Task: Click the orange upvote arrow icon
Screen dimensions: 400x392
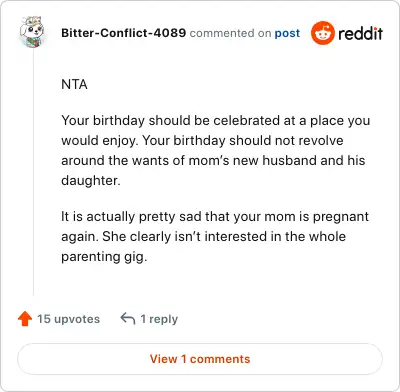Action: coord(25,319)
